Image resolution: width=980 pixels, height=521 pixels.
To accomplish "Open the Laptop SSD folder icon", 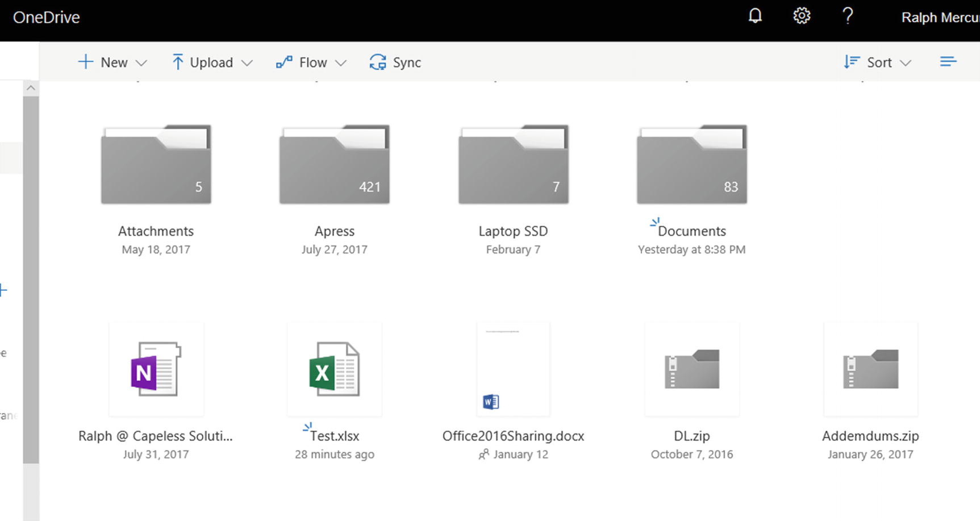I will (x=514, y=164).
